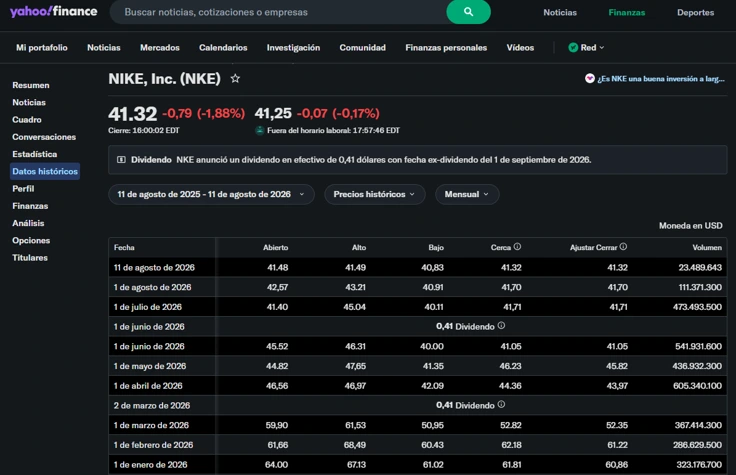Screen dimensions: 736x475
Task: Open Mercados menu item
Action: point(160,47)
